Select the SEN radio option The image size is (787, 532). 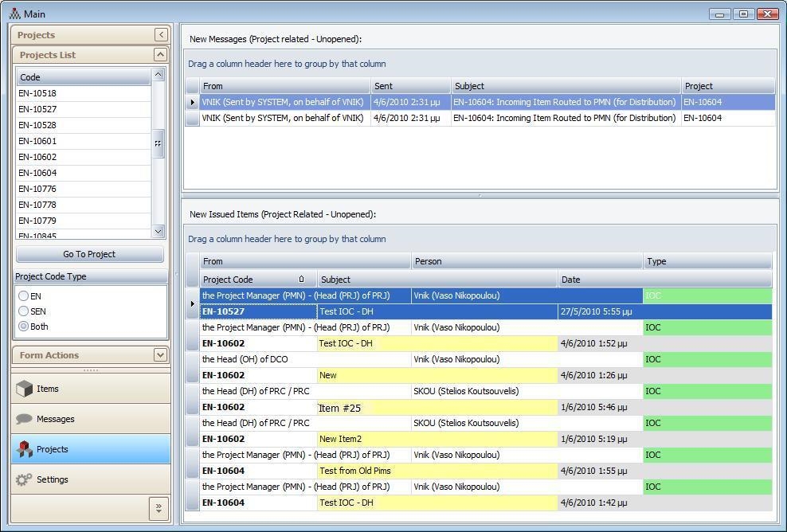pos(24,311)
